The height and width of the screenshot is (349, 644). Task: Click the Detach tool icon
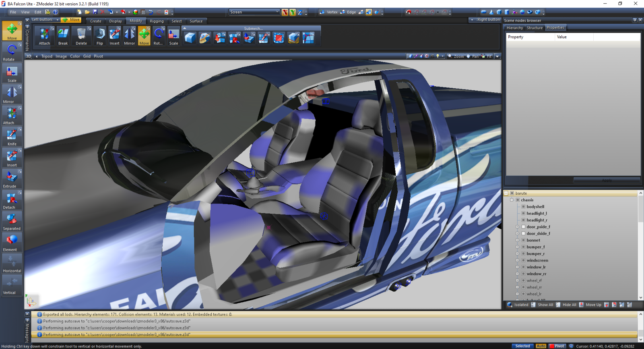(x=12, y=200)
